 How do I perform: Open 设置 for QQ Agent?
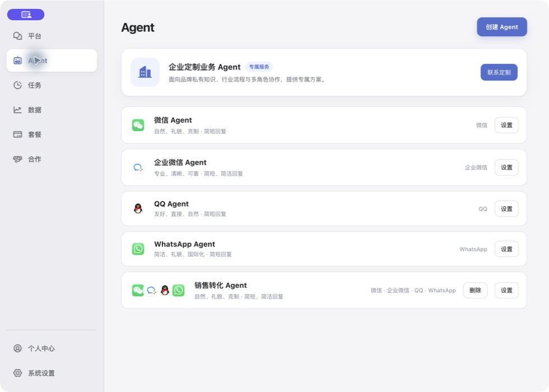[x=506, y=208]
